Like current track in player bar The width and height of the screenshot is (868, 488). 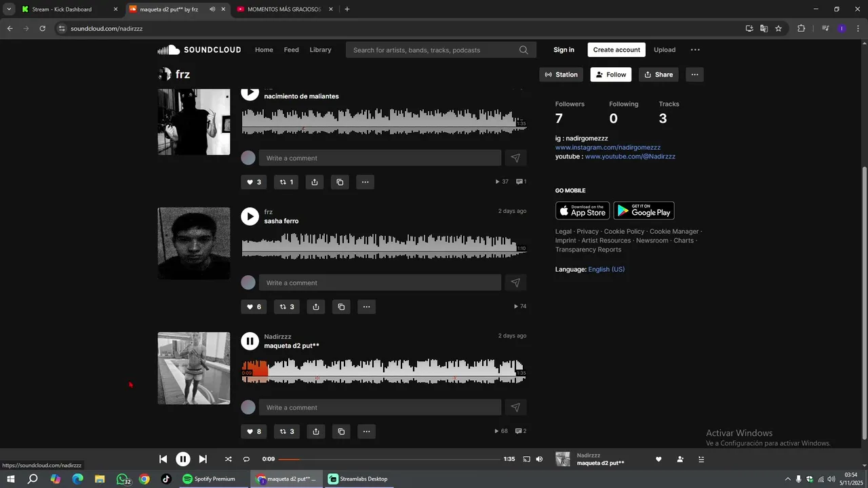coord(658,459)
